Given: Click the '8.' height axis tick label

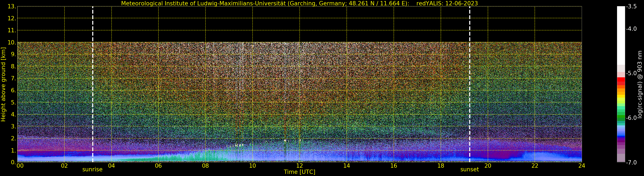Looking at the screenshot, I should [13, 66].
